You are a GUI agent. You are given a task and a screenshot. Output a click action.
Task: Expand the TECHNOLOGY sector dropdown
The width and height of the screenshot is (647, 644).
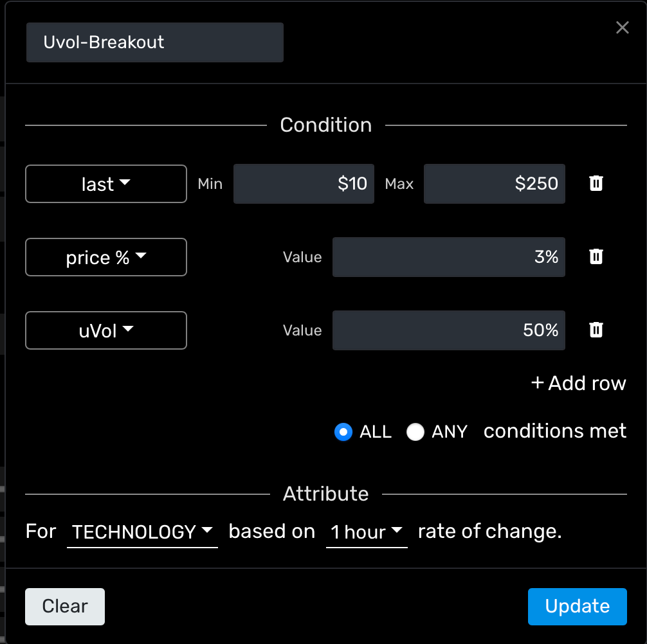click(142, 532)
